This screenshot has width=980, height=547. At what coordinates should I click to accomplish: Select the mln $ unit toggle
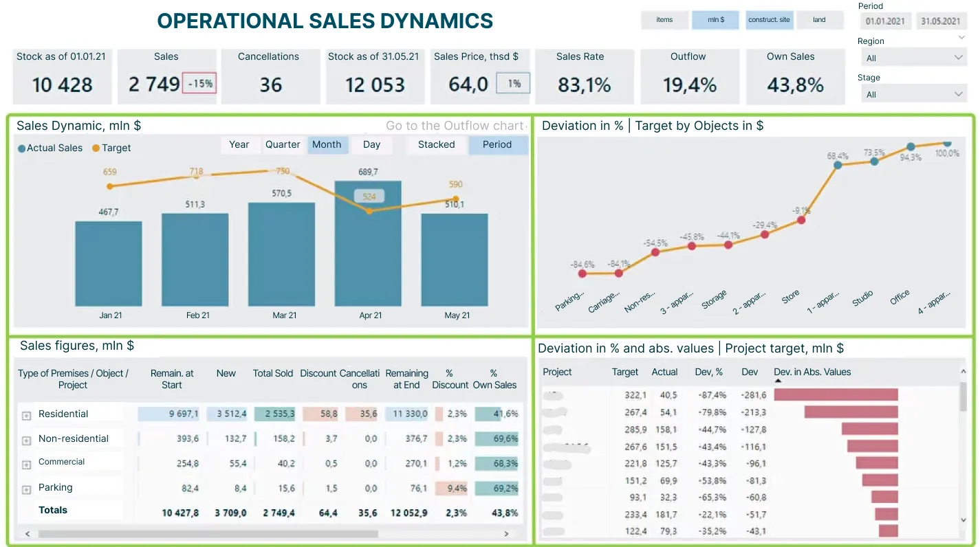[716, 20]
